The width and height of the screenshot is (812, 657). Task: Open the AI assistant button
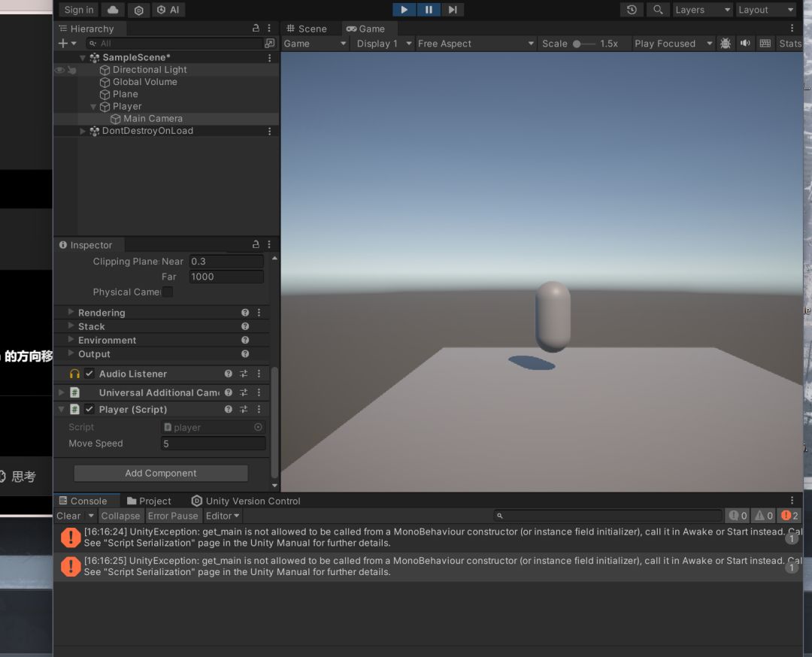(x=168, y=10)
